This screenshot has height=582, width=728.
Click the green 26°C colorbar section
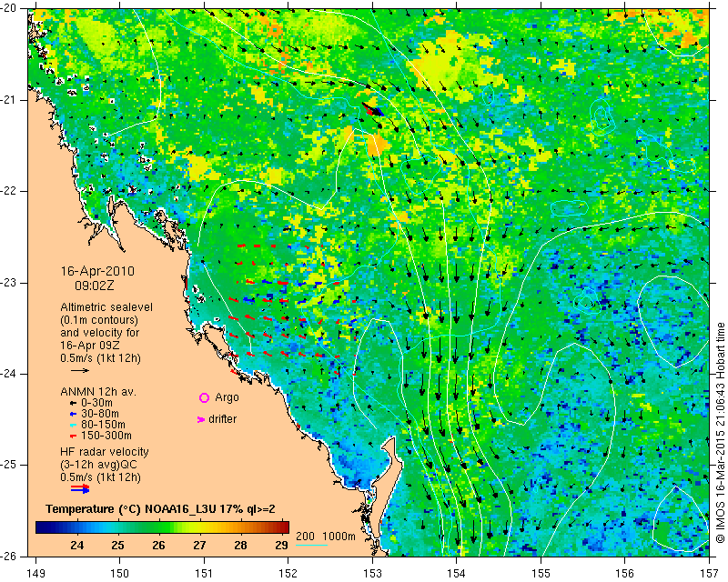pyautogui.click(x=158, y=527)
